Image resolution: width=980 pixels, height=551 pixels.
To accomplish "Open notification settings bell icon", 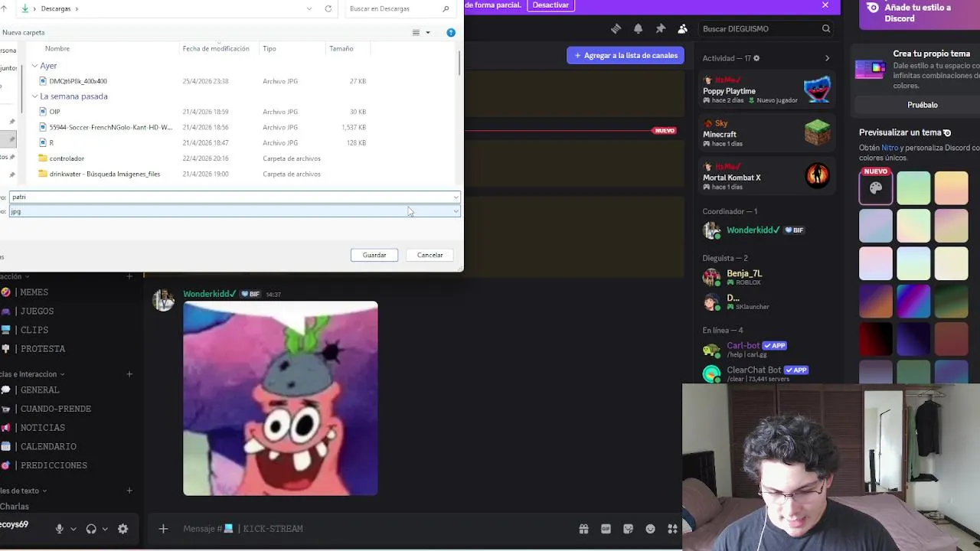I will [638, 28].
